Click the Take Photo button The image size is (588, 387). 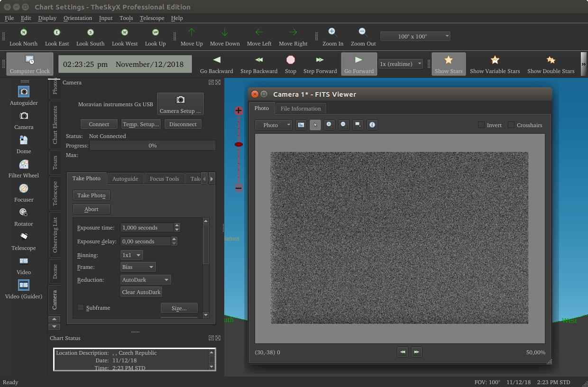[x=92, y=195]
